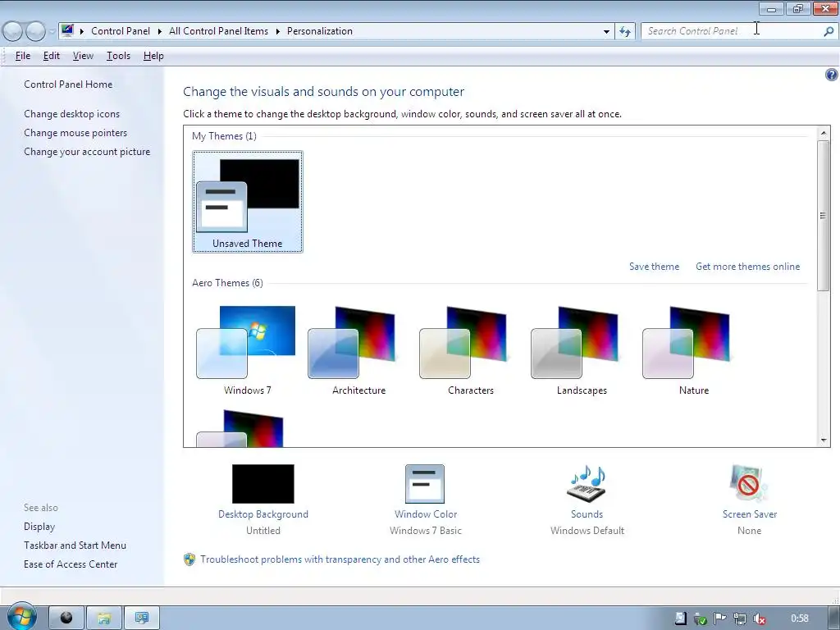This screenshot has width=840, height=630.
Task: Expand the arrow before the Control Panel breadcrumb
Action: [81, 31]
